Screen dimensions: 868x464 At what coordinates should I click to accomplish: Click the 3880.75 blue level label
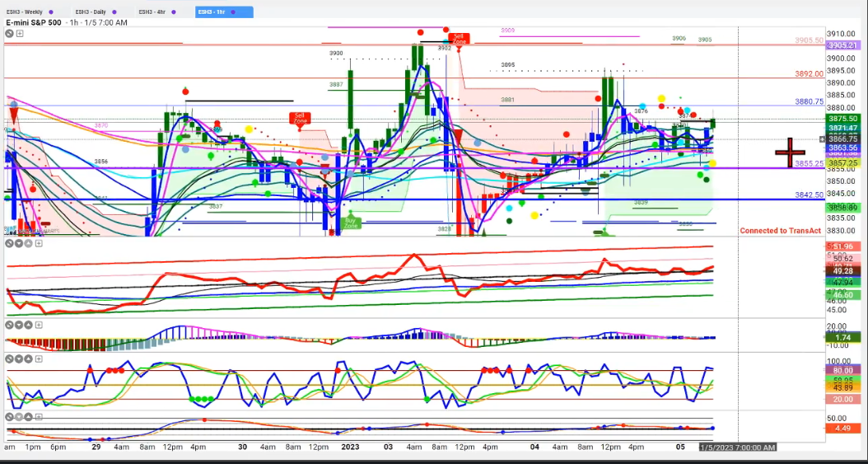tap(810, 102)
